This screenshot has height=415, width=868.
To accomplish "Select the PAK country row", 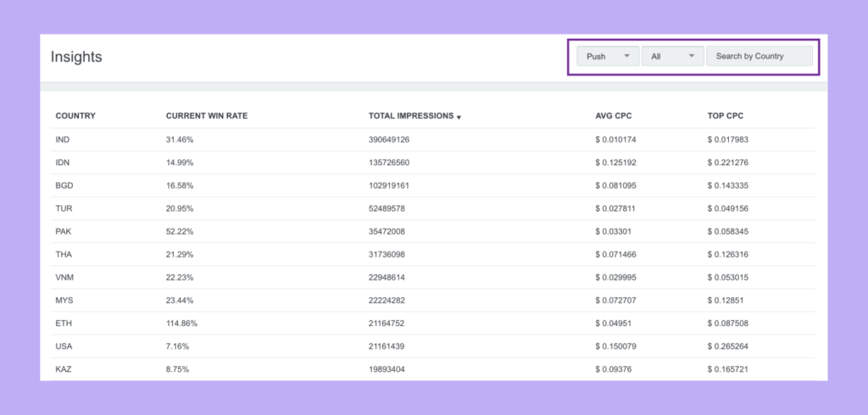I will [x=64, y=231].
